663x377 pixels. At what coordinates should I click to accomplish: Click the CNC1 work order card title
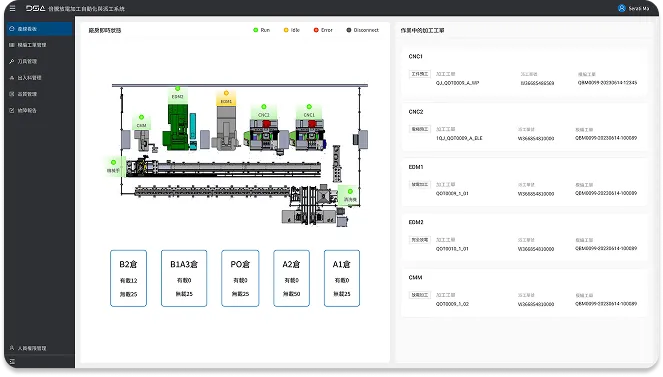tap(415, 56)
